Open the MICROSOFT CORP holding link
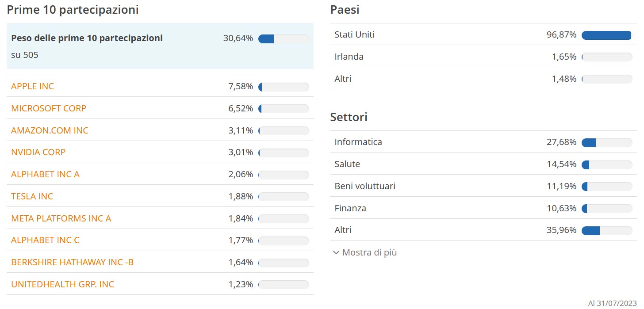Image resolution: width=644 pixels, height=309 pixels. coord(49,108)
